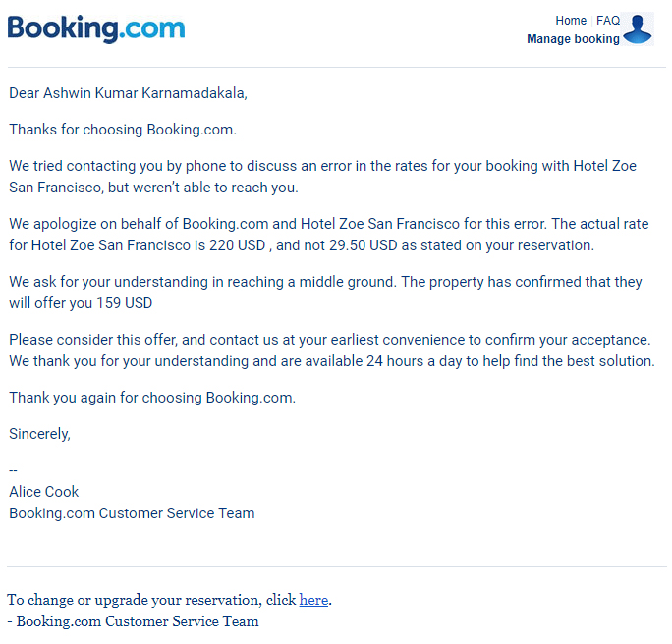Screen dimensions: 672x644
Task: Click 'Booking.com Customer Service Team' below Alice Cook
Action: (132, 513)
